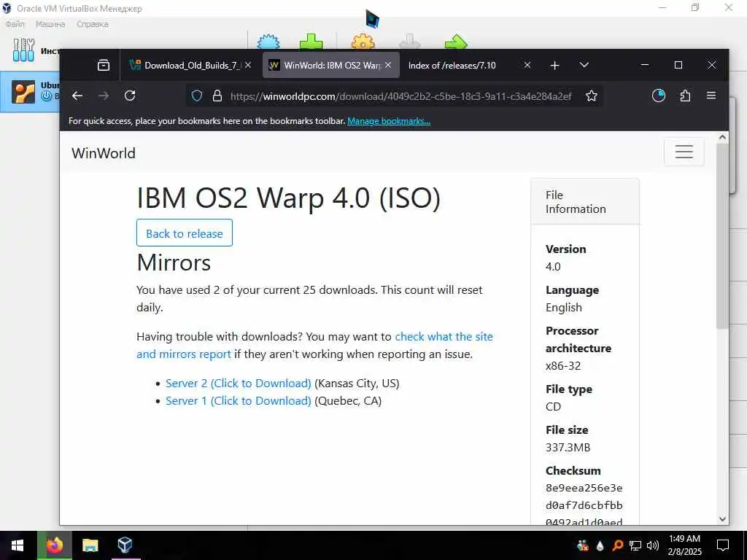
Task: Open the Файл menu in VirtualBox
Action: click(x=15, y=24)
